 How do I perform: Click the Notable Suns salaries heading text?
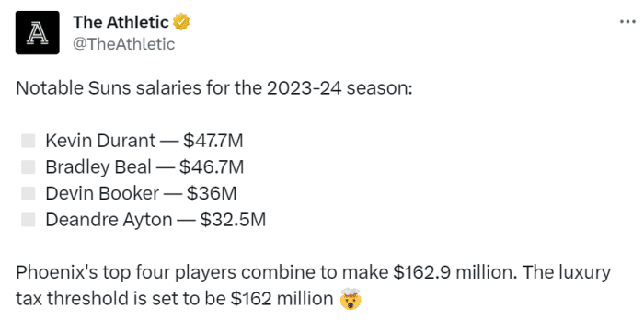coord(214,88)
